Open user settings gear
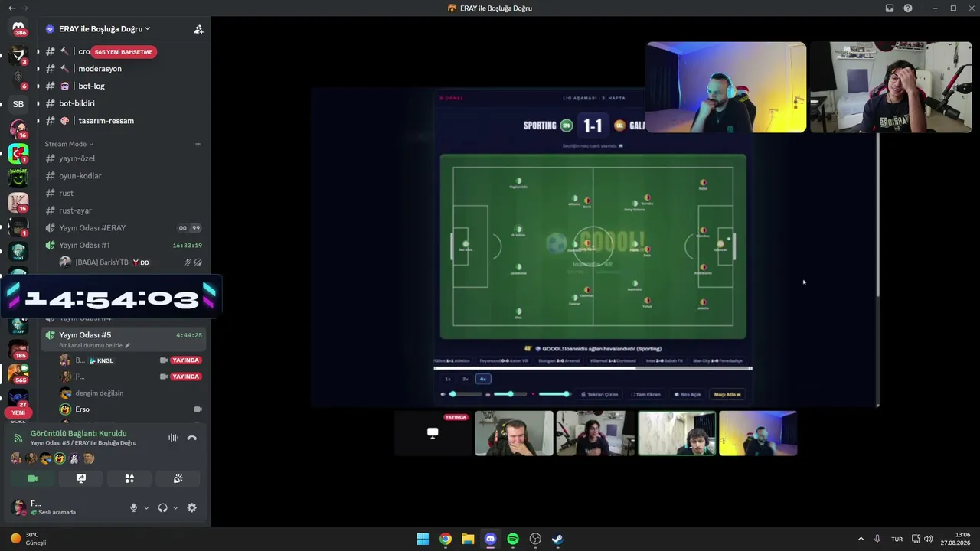This screenshot has height=551, width=980. click(191, 507)
